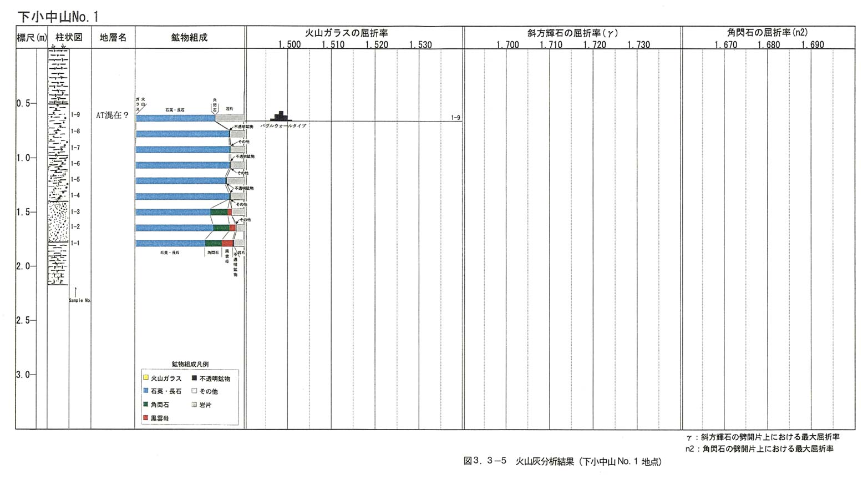The image size is (868, 479).
Task: Click the 斜方輝石の屈折率(γ) column header
Action: [572, 33]
